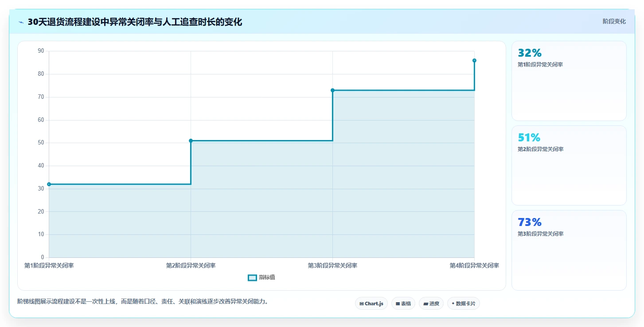Select the data point at 86 on chart

coord(474,61)
